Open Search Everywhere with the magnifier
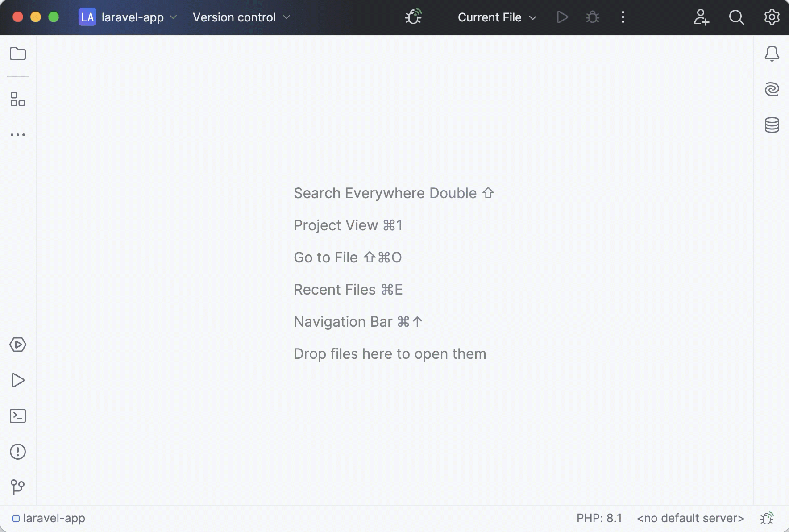Screen dimensions: 789x532 tap(736, 17)
